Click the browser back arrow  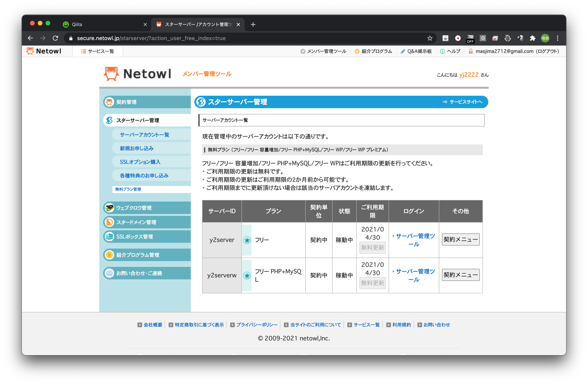tap(30, 38)
